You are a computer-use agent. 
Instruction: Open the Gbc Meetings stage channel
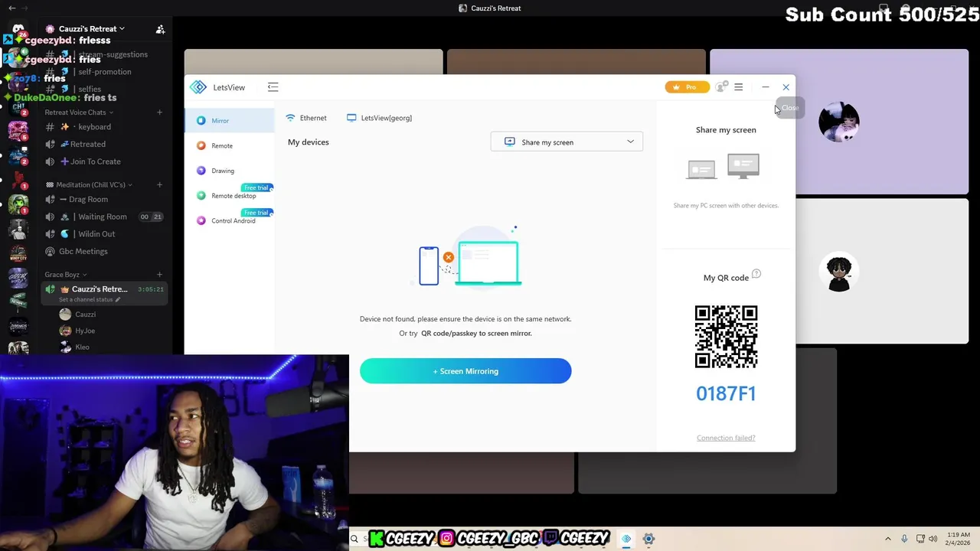pos(103,251)
